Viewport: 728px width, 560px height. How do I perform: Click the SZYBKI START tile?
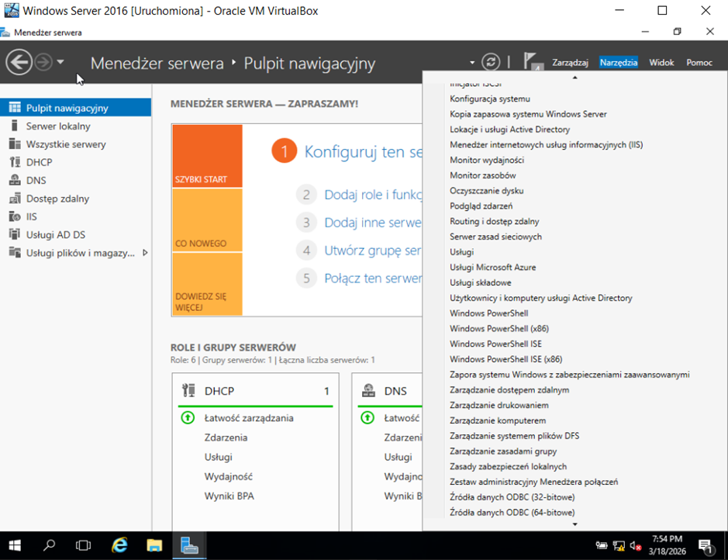[207, 156]
